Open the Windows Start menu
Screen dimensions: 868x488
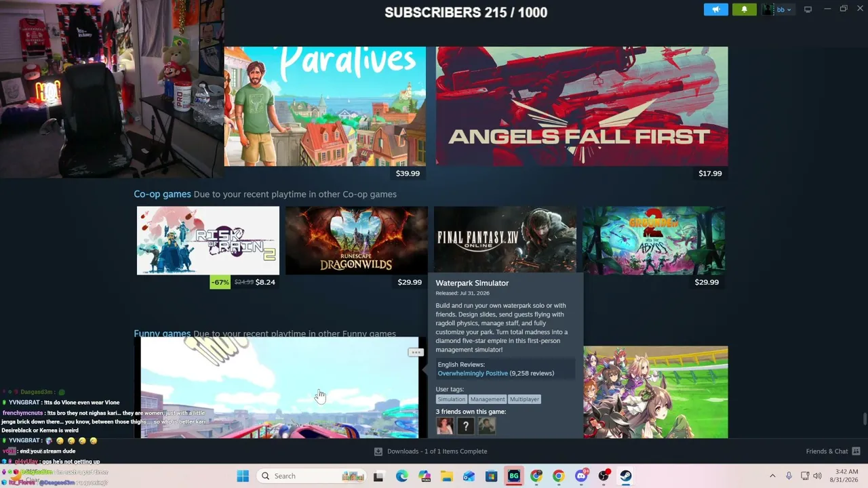pyautogui.click(x=243, y=476)
